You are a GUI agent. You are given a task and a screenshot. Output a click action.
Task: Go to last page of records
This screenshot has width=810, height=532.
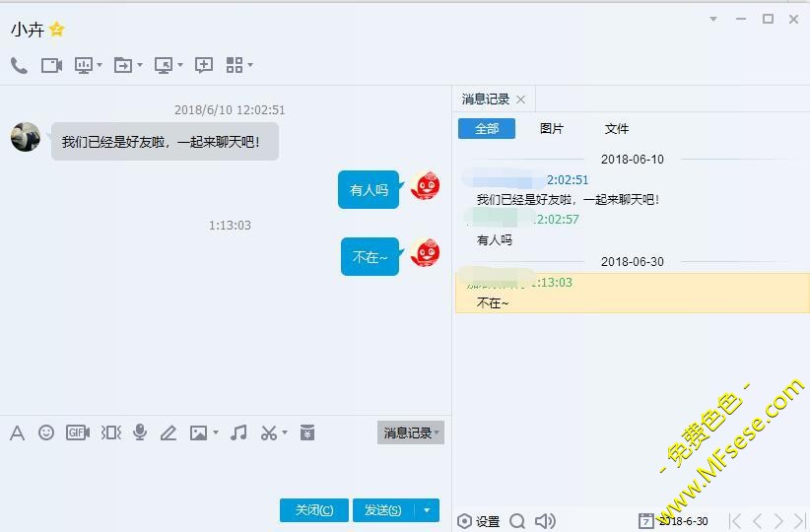pyautogui.click(x=799, y=520)
